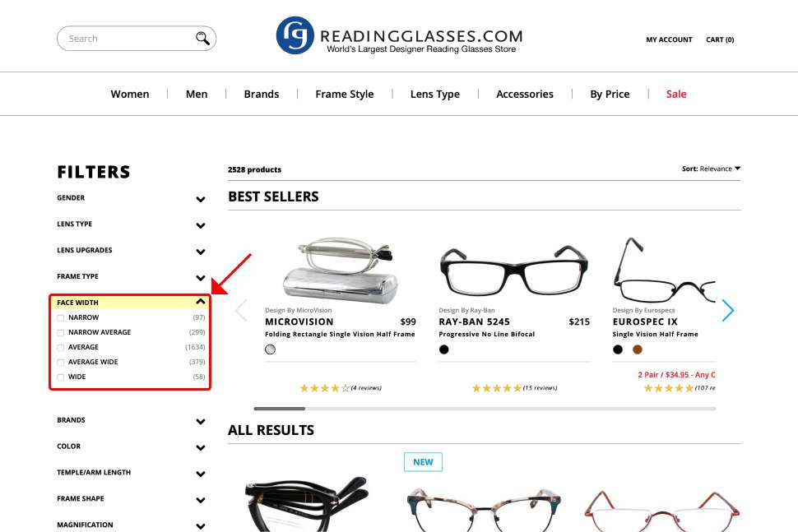Open My Account link

pos(669,39)
